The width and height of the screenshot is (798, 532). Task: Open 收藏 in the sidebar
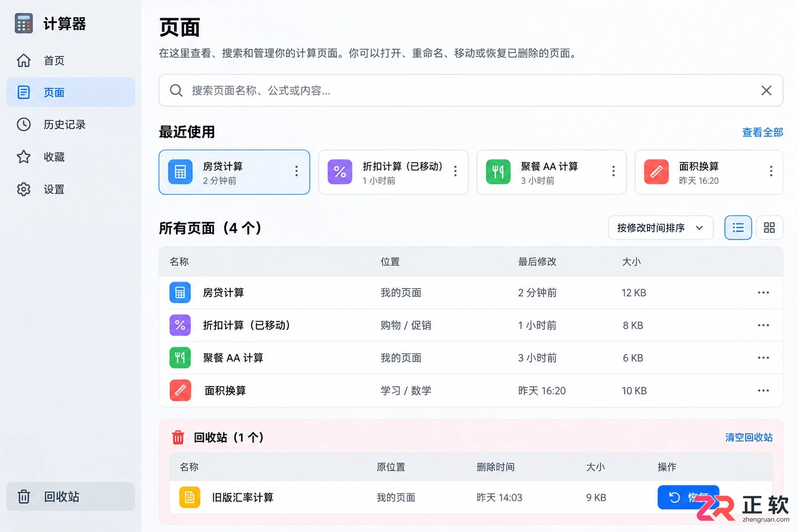pos(70,157)
